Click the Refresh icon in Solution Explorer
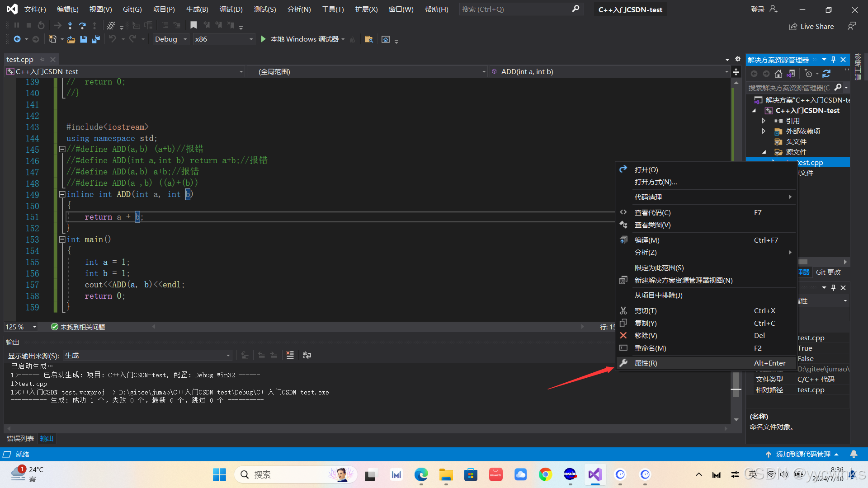 [827, 74]
